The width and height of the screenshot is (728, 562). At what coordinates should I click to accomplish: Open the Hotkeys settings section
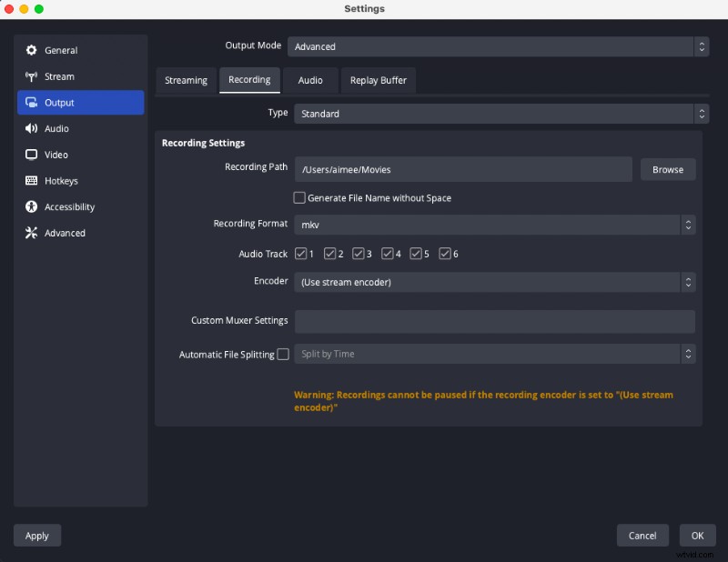click(57, 181)
